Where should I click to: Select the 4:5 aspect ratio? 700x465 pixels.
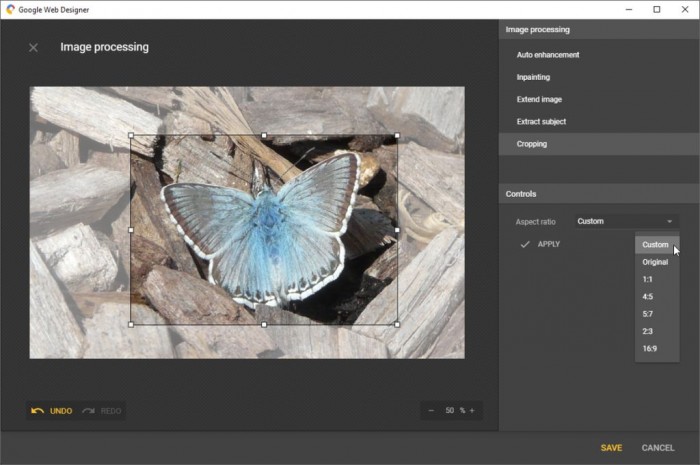coord(648,296)
